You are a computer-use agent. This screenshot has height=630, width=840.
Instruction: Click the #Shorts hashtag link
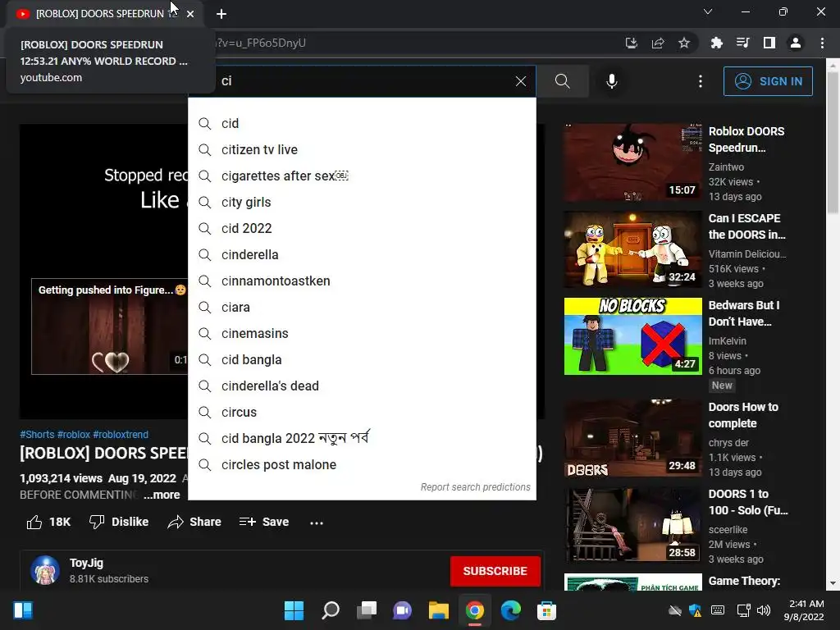coord(37,435)
